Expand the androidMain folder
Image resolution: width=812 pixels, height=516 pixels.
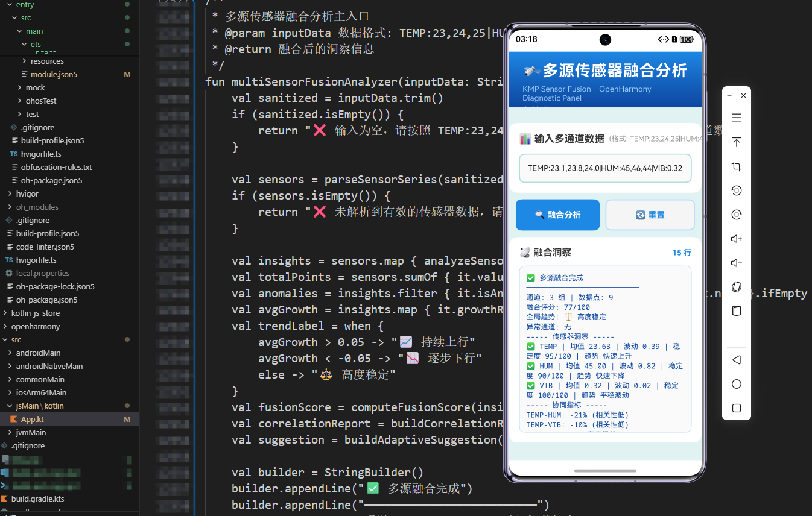10,353
